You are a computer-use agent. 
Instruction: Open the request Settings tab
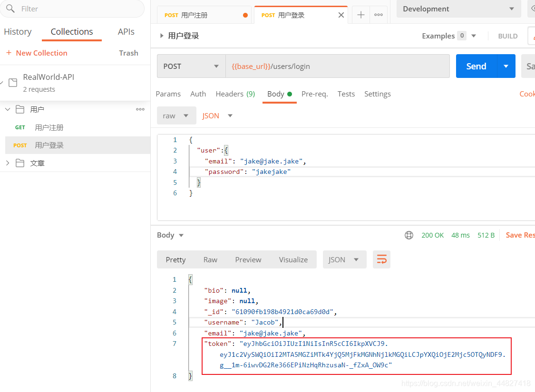click(x=378, y=94)
